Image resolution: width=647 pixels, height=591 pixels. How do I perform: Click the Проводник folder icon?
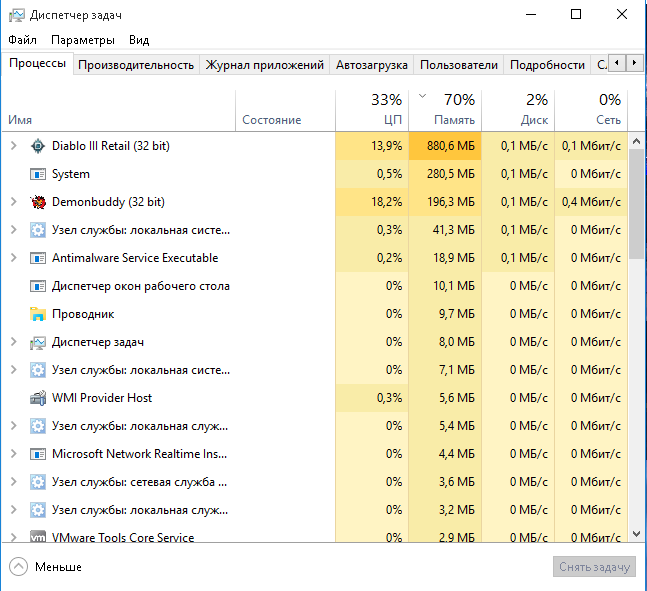pyautogui.click(x=38, y=314)
